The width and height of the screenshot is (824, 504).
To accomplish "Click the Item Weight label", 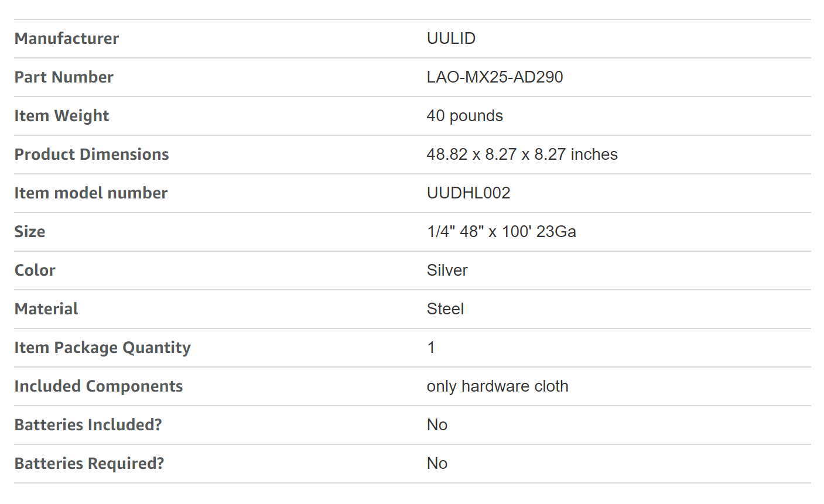I will pyautogui.click(x=61, y=116).
